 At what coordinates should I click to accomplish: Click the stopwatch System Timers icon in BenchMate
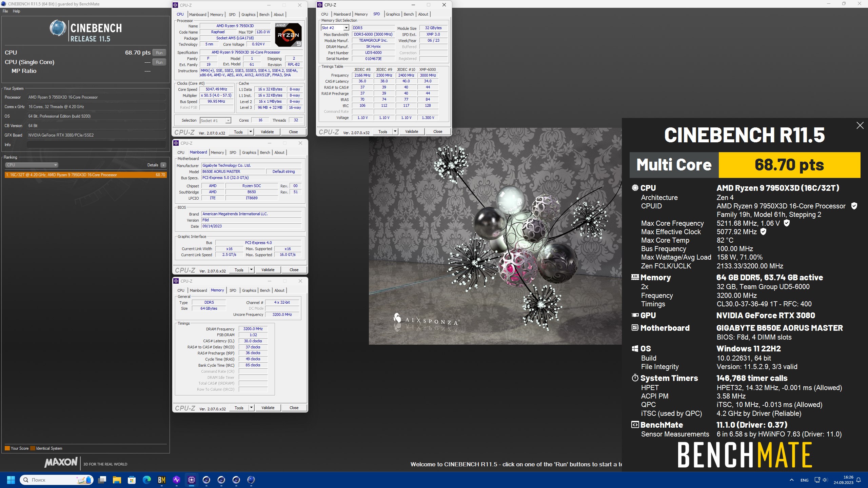click(x=635, y=378)
